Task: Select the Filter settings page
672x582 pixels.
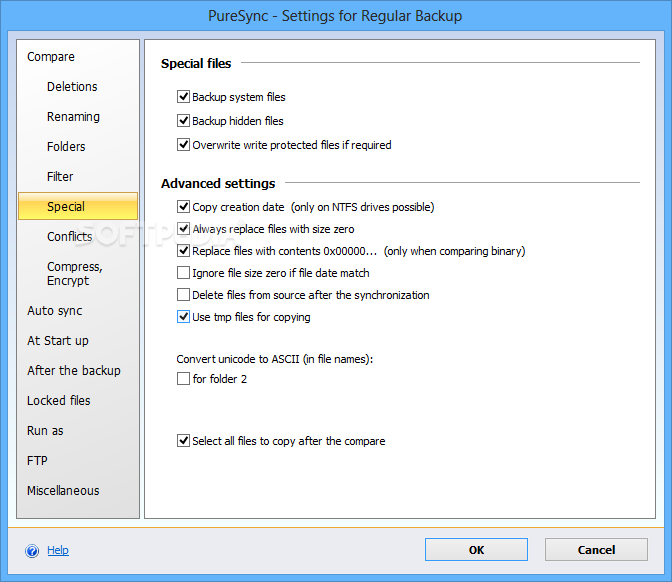Action: [60, 177]
